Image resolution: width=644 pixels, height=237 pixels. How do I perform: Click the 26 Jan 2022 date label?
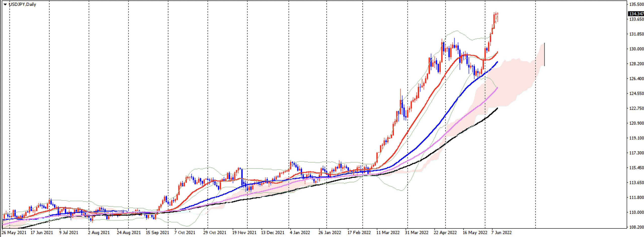pos(330,232)
